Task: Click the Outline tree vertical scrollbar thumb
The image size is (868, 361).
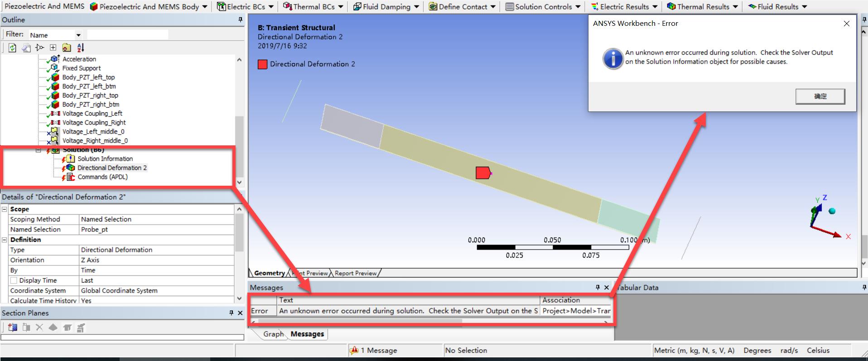Action: tap(239, 146)
